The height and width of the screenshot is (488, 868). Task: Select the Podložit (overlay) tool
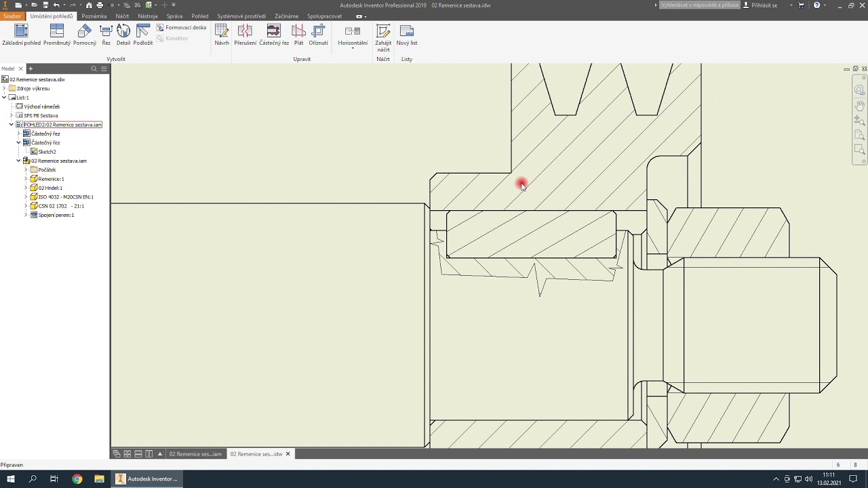tap(143, 35)
